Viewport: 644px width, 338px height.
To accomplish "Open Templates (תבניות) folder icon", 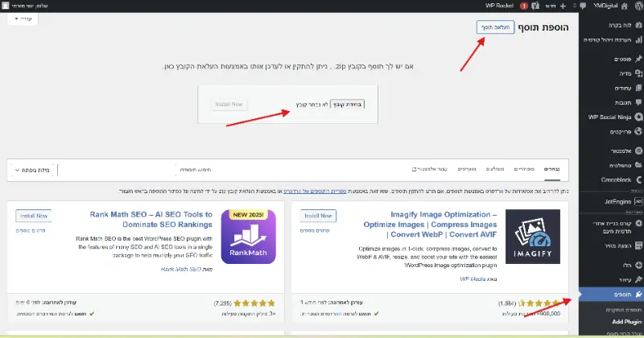I will (x=638, y=165).
